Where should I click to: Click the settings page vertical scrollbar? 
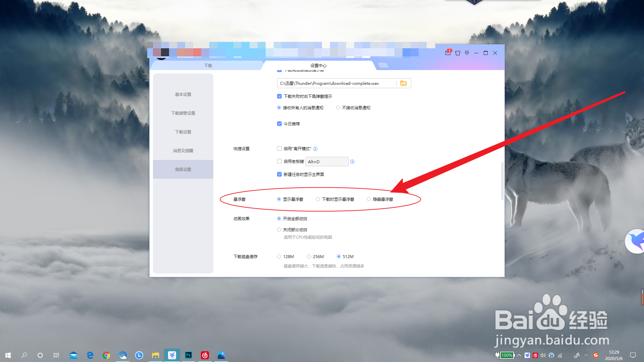pyautogui.click(x=502, y=181)
